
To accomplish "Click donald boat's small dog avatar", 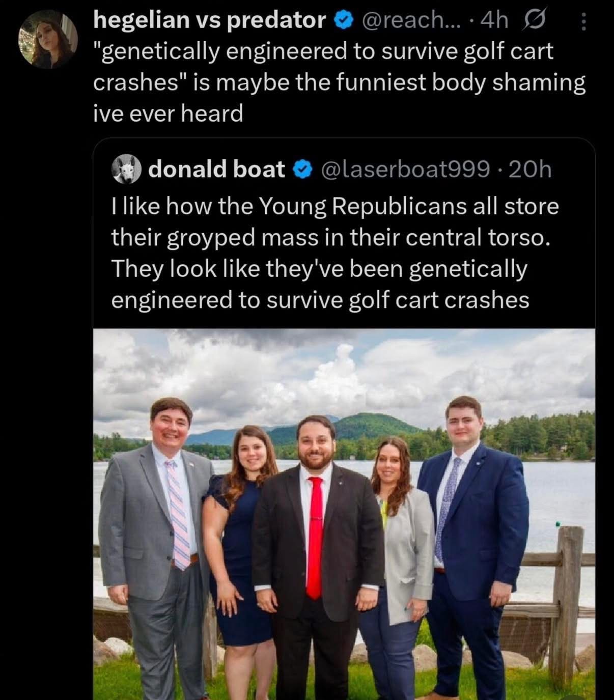I will click(x=125, y=170).
